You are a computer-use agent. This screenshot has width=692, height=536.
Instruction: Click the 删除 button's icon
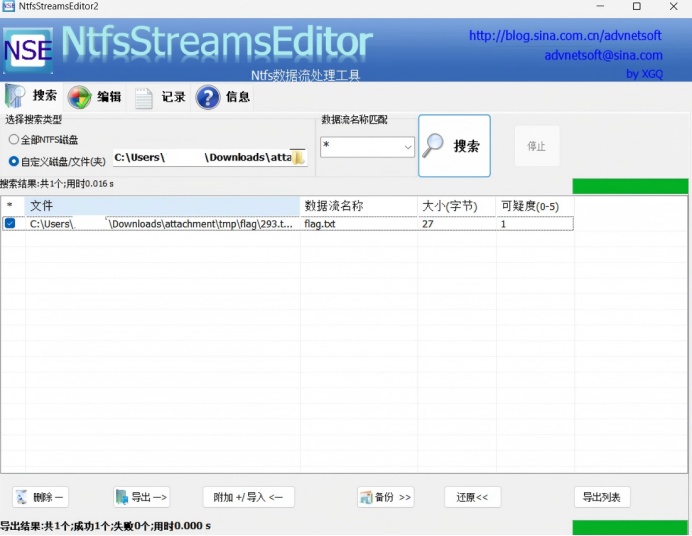[x=22, y=498]
